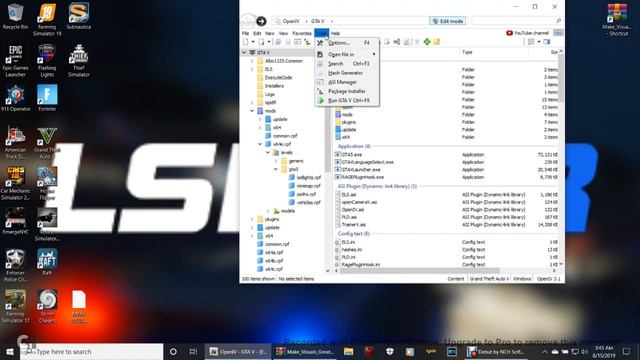Image resolution: width=640 pixels, height=360 pixels.
Task: Open the Favorites menu
Action: (302, 33)
